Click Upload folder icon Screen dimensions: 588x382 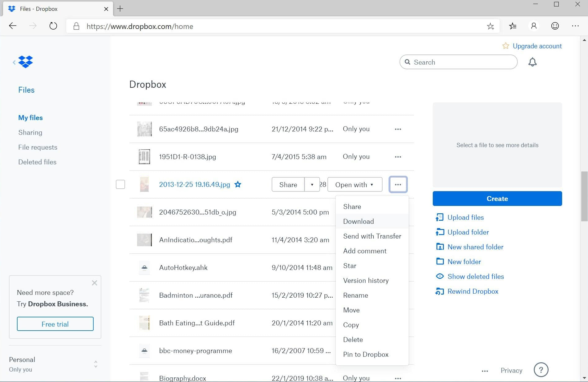440,232
